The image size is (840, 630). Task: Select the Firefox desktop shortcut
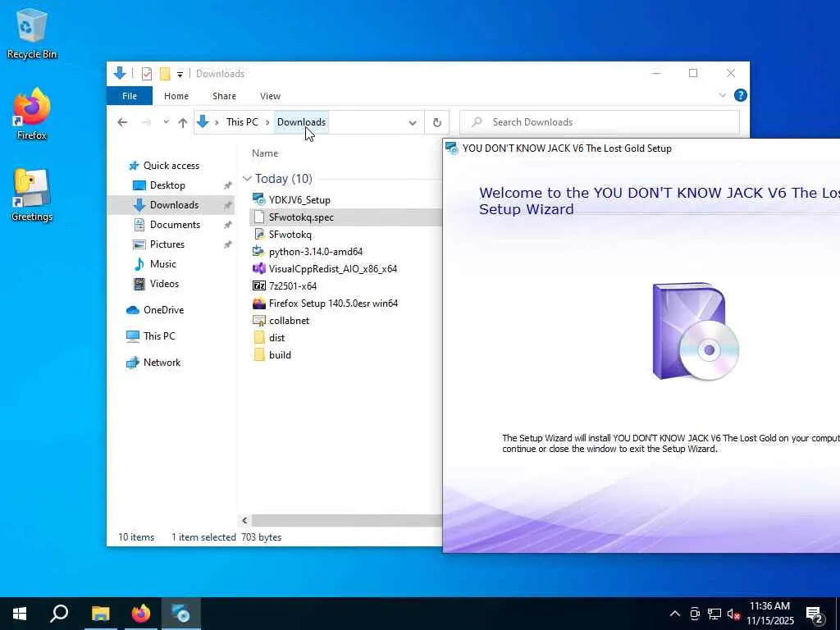click(x=32, y=114)
